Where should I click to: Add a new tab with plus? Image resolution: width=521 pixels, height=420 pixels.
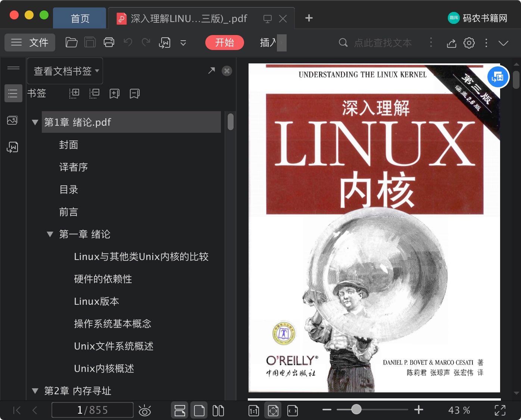pos(309,18)
